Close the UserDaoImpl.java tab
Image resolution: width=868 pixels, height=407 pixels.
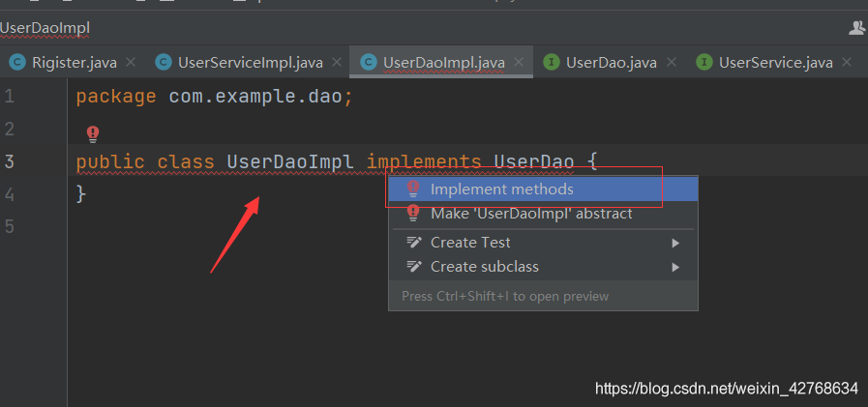point(519,62)
